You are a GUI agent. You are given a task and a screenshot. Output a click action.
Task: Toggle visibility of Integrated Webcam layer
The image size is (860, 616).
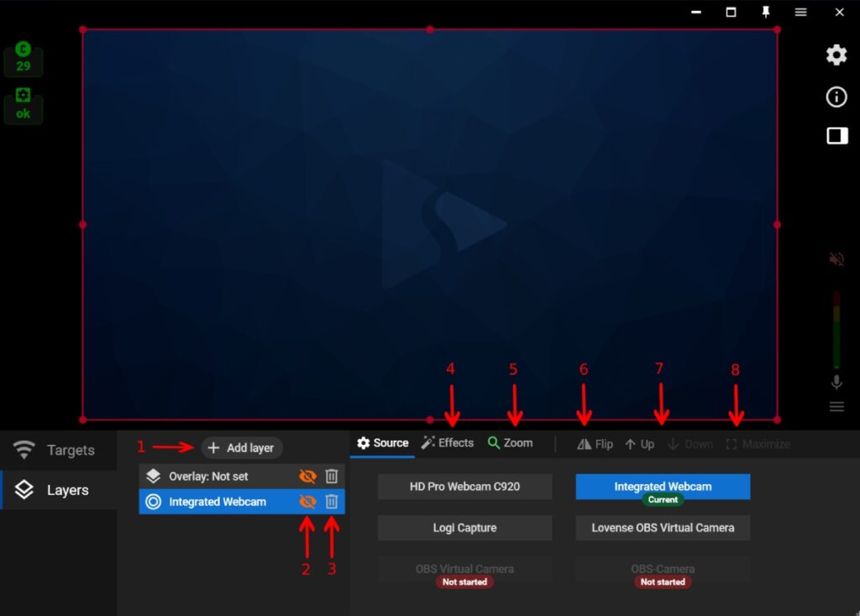(x=307, y=502)
